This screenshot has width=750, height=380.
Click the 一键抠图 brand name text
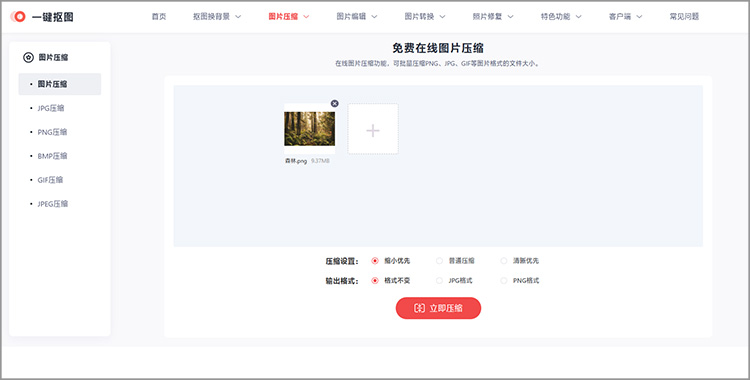pos(53,17)
